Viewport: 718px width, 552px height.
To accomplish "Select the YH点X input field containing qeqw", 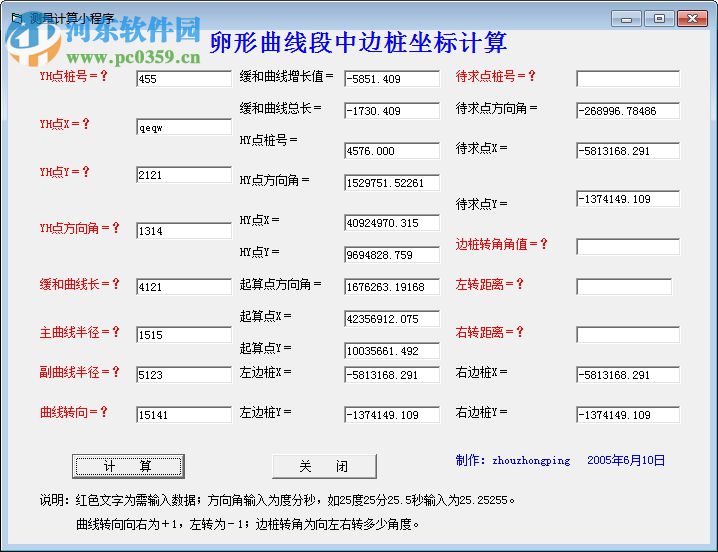I will pyautogui.click(x=184, y=127).
